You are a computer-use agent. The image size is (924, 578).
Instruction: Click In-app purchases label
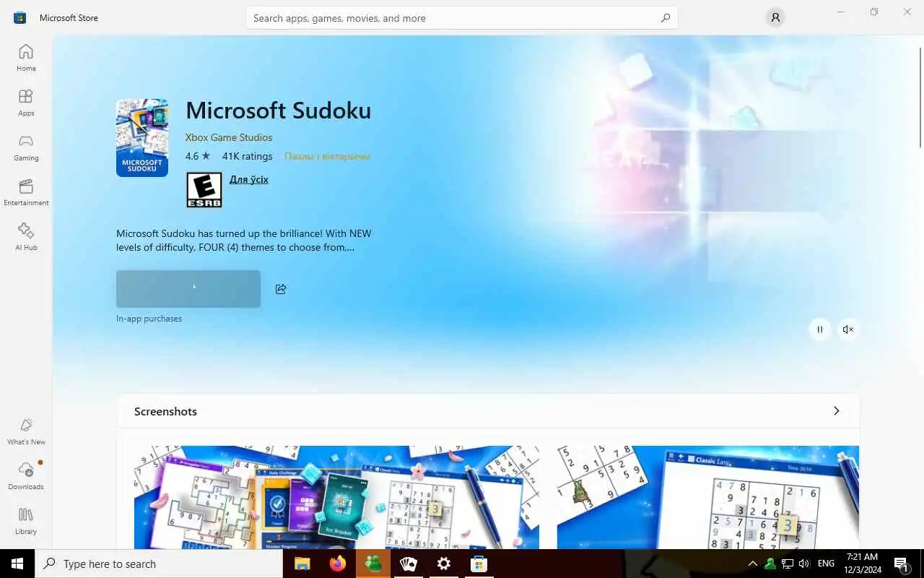click(x=149, y=319)
